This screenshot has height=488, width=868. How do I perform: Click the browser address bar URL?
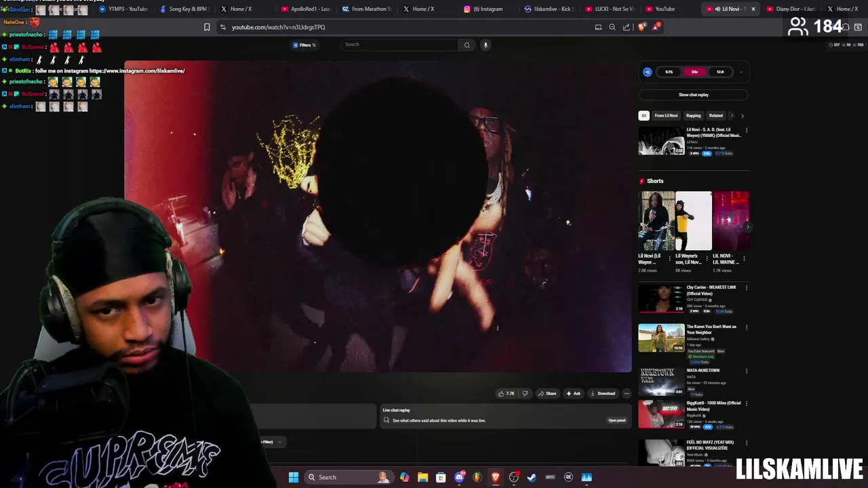point(278,27)
